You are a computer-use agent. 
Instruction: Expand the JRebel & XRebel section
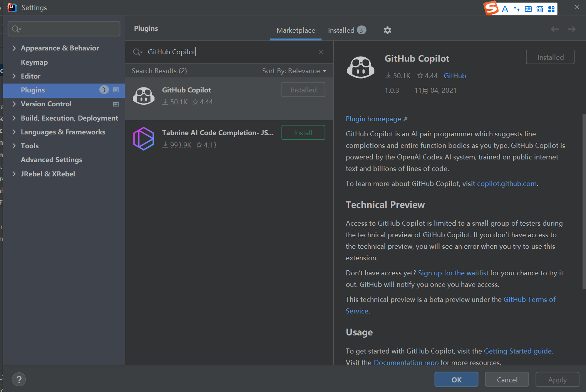[x=14, y=174]
